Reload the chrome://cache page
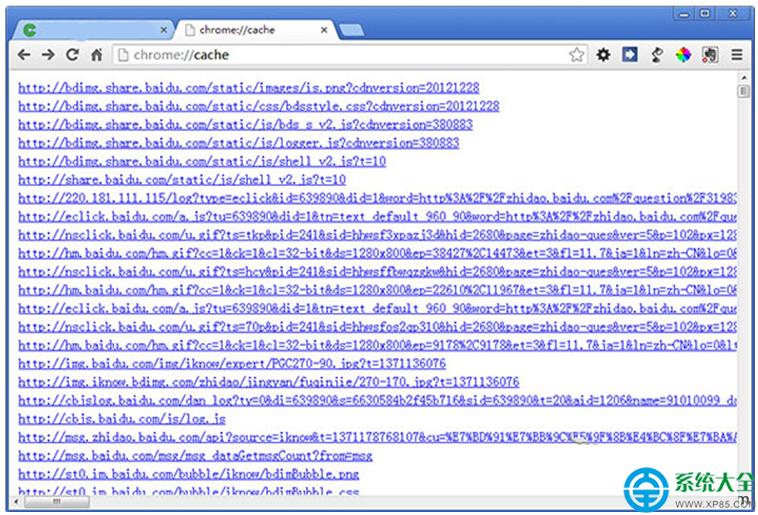 click(x=73, y=55)
